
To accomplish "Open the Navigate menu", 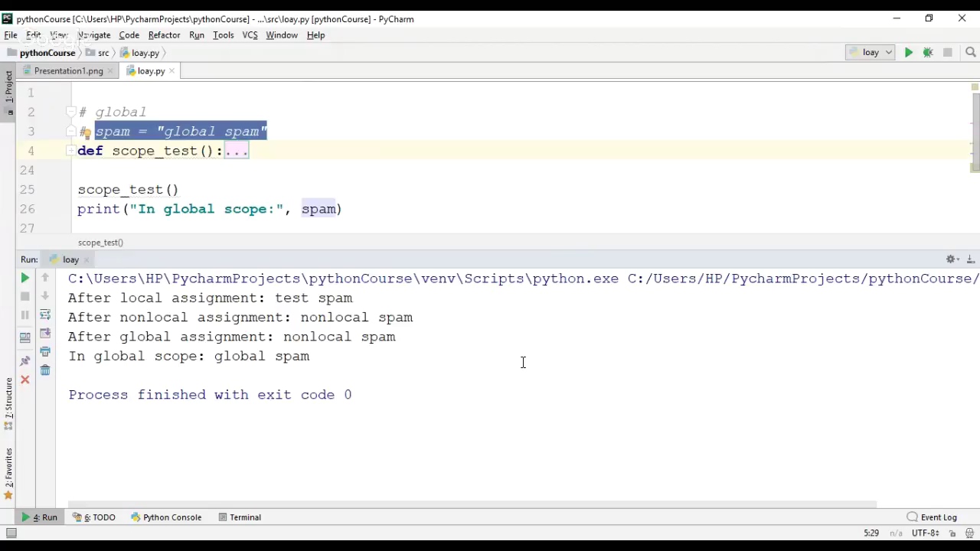I will pos(94,35).
